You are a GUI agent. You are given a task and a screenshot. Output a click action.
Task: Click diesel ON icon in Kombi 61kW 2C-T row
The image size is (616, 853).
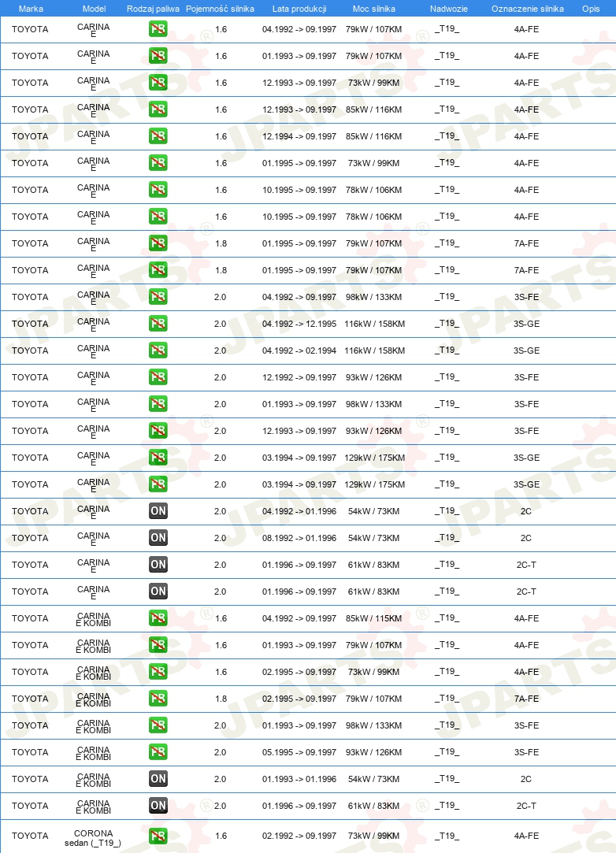158,806
